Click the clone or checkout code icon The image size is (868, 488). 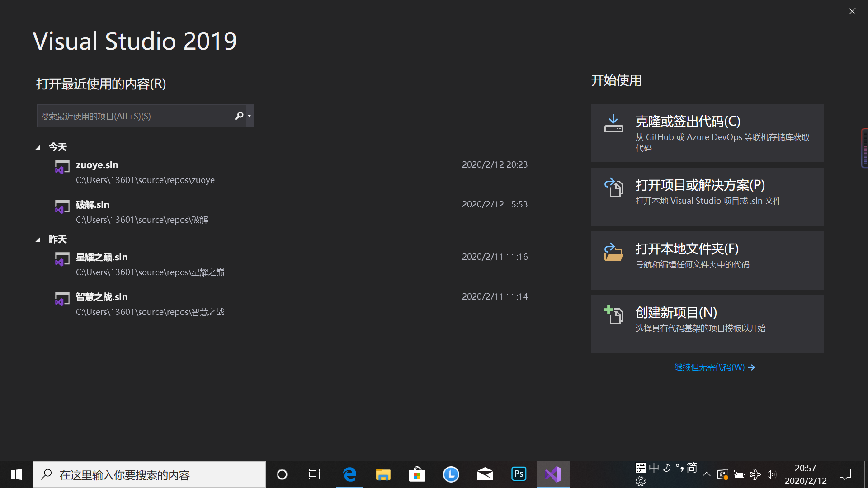[613, 123]
